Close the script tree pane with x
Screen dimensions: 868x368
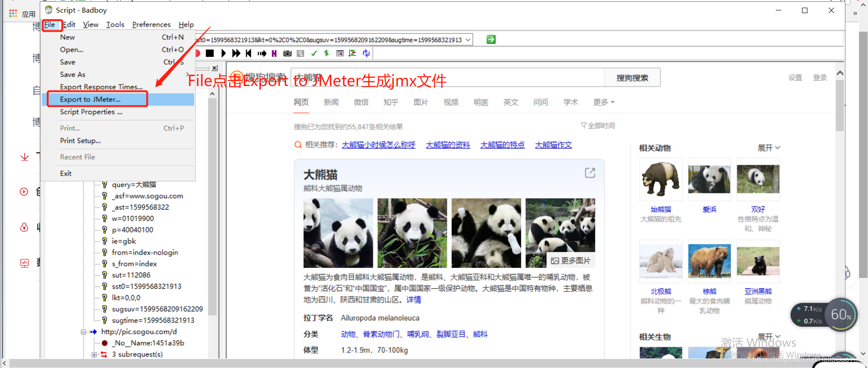[215, 68]
